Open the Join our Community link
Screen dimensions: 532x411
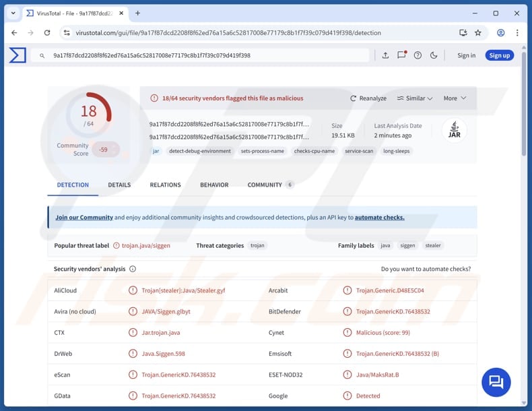click(x=84, y=217)
